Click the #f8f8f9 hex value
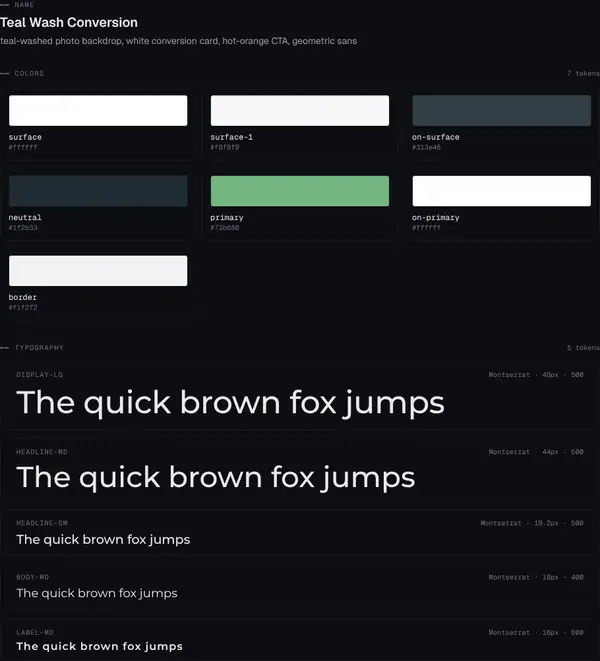 (x=225, y=147)
